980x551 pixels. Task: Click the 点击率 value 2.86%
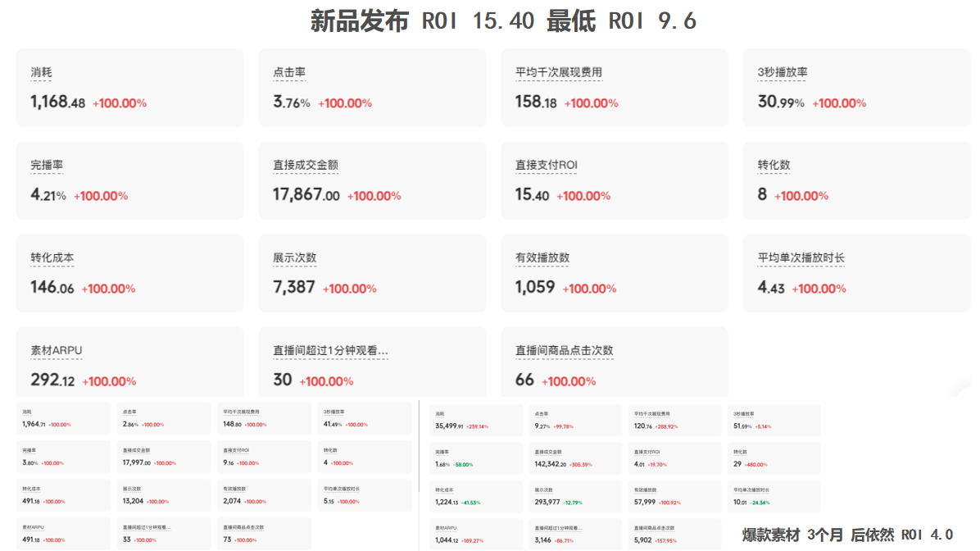[x=130, y=424]
